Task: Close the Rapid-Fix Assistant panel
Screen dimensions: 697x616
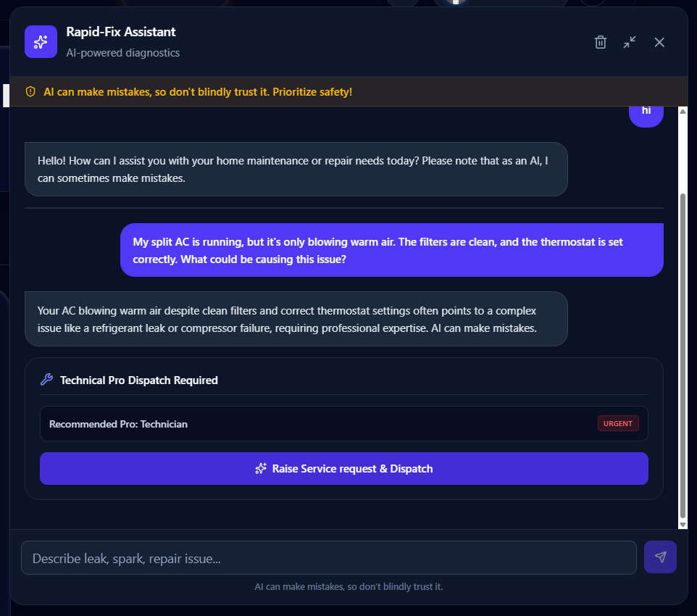Action: click(x=659, y=42)
